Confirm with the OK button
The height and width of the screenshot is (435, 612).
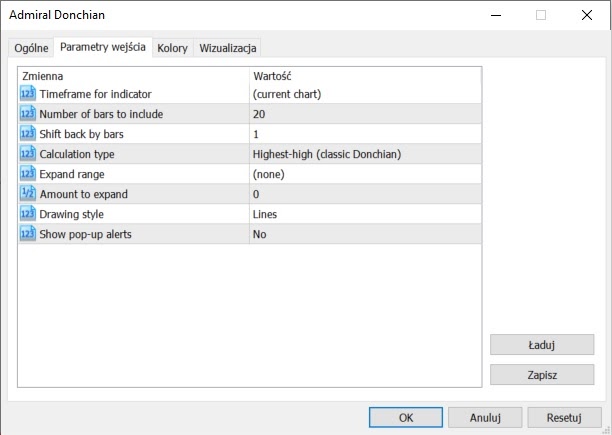tap(406, 417)
